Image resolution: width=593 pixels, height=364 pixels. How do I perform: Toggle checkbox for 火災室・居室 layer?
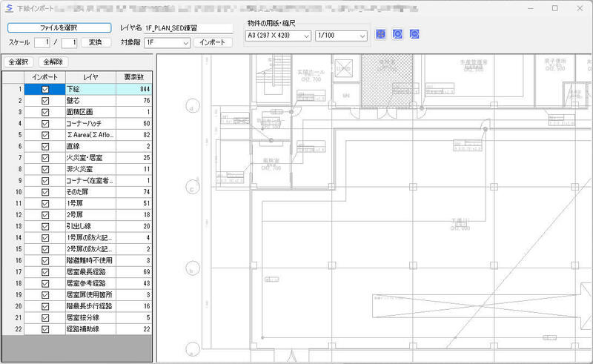point(45,158)
